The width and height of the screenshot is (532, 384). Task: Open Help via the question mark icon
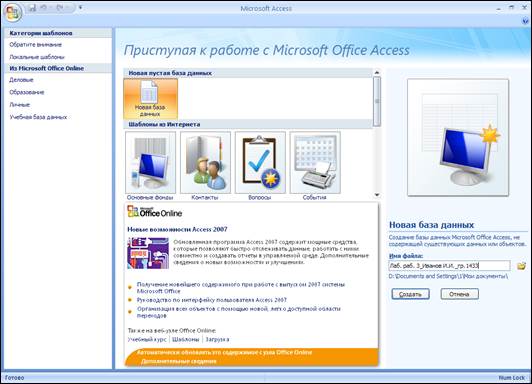pos(526,21)
